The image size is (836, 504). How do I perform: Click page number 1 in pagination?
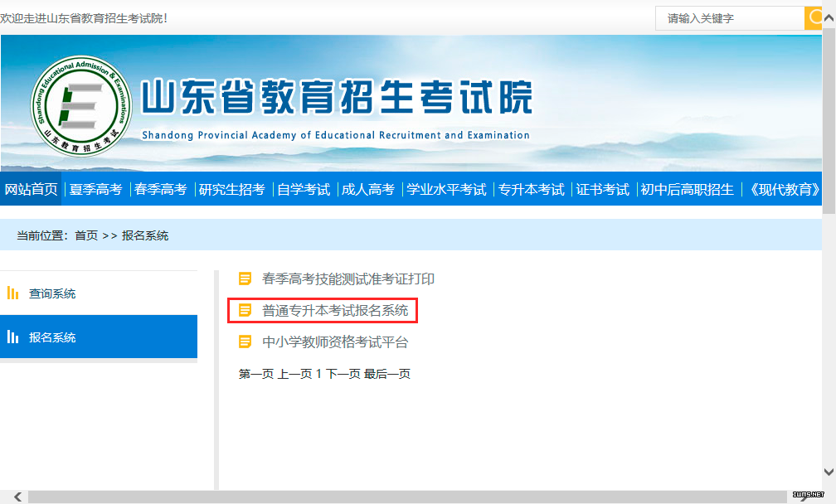click(318, 374)
